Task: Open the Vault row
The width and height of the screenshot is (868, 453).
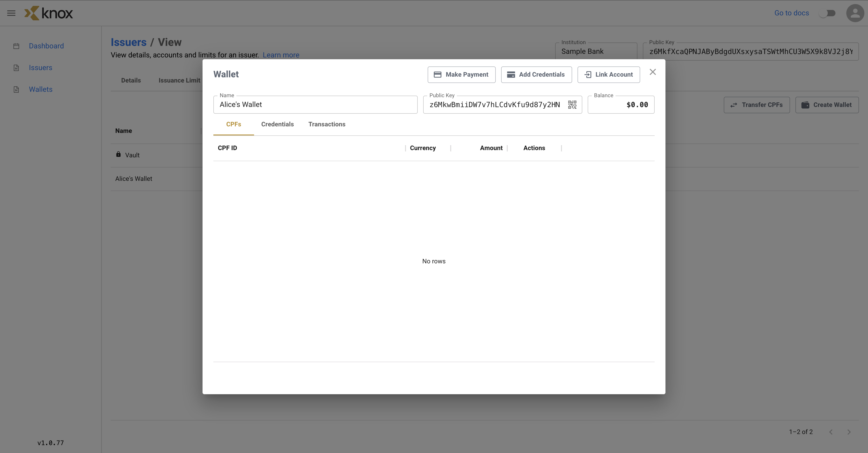Action: (157, 155)
